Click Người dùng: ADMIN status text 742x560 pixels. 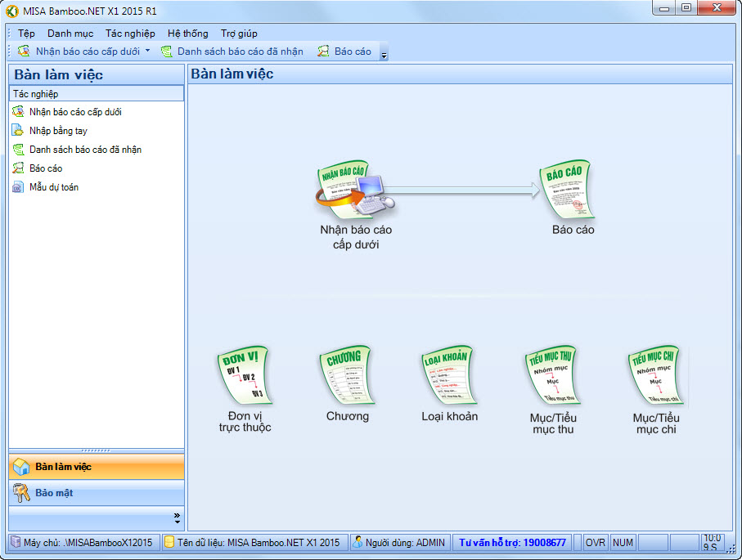(x=405, y=543)
